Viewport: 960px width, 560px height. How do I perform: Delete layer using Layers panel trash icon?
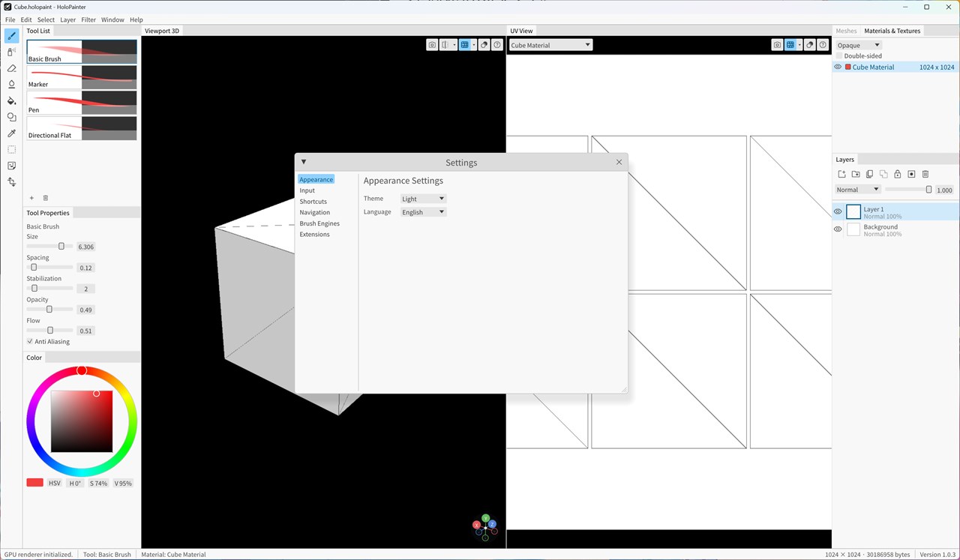(925, 174)
